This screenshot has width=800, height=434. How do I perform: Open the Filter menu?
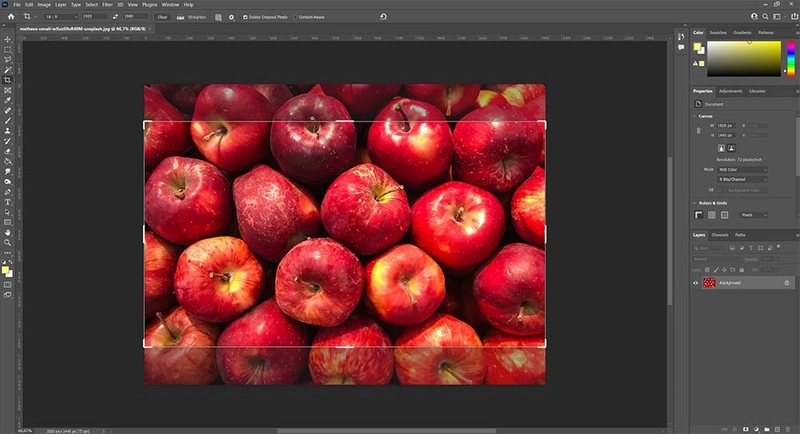click(107, 5)
